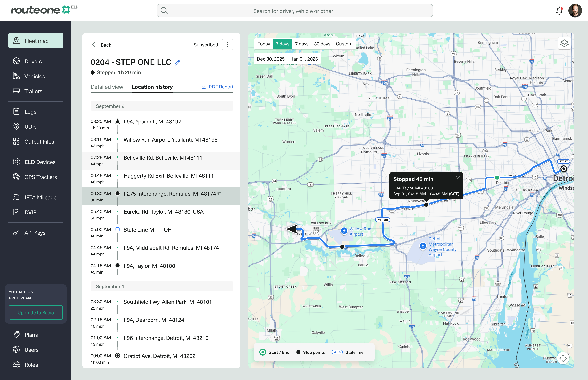Select the Haggerty Rd Exit entry
Screen dimensions: 588x380
point(161,179)
